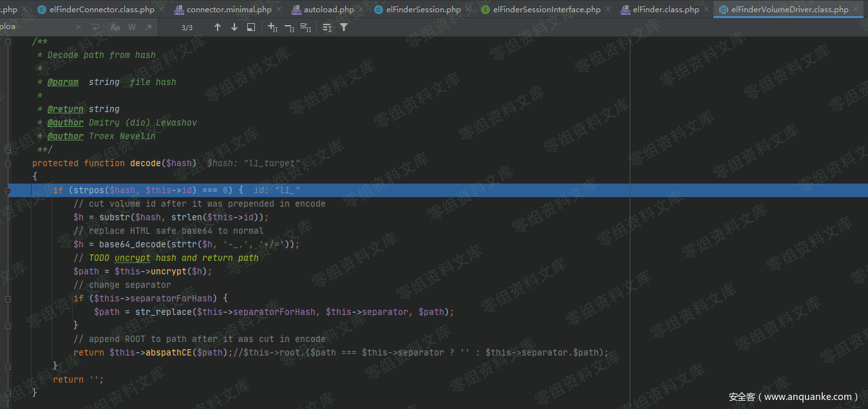
Task: Jump to next search occurrence arrow
Action: coord(234,27)
